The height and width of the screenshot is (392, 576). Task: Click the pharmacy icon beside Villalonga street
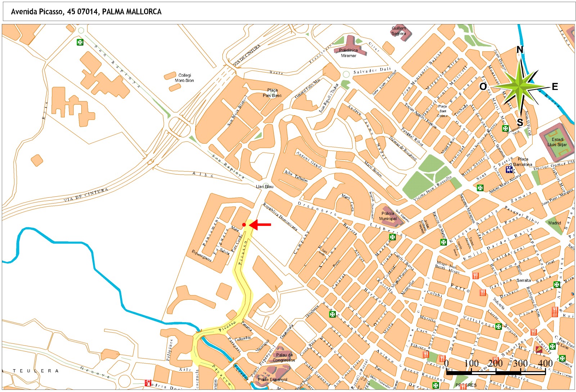[498, 327]
